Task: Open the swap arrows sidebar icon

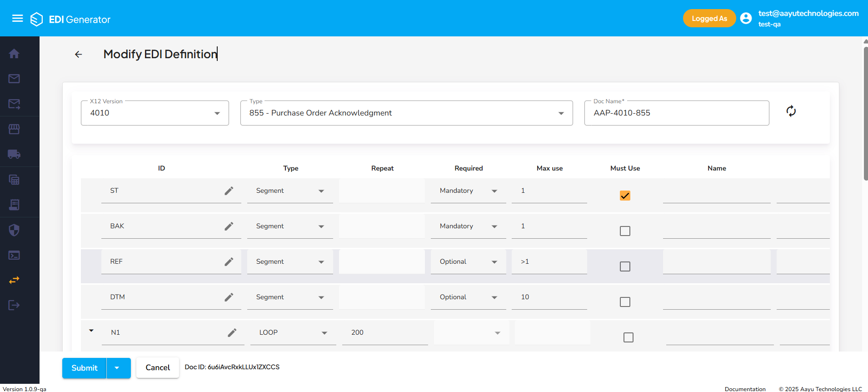Action: pos(14,280)
